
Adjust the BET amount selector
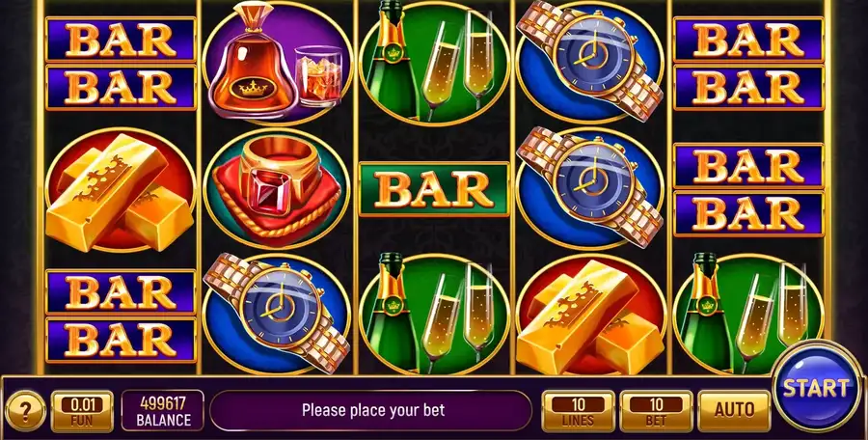pos(656,411)
